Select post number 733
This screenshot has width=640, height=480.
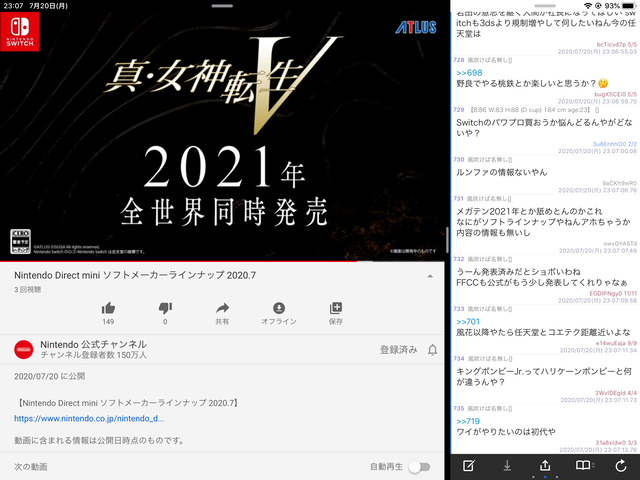coord(459,309)
